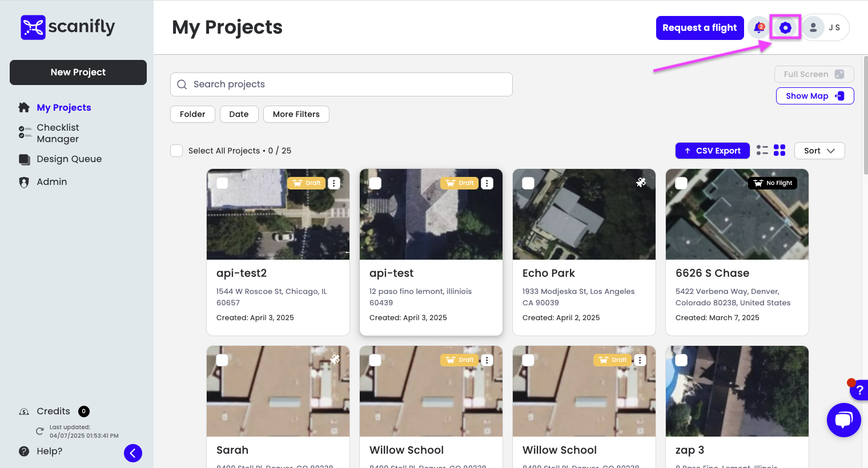
Task: Select the api-test project checkbox
Action: point(375,183)
